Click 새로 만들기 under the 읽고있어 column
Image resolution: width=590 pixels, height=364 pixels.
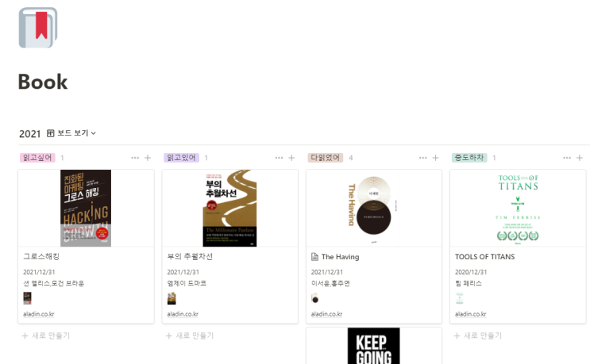click(x=190, y=335)
